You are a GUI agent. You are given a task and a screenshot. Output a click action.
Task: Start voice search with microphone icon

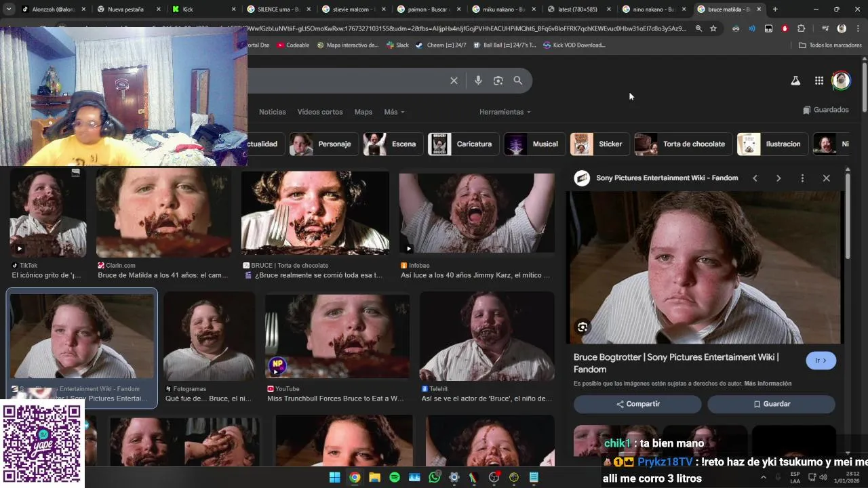pos(478,81)
